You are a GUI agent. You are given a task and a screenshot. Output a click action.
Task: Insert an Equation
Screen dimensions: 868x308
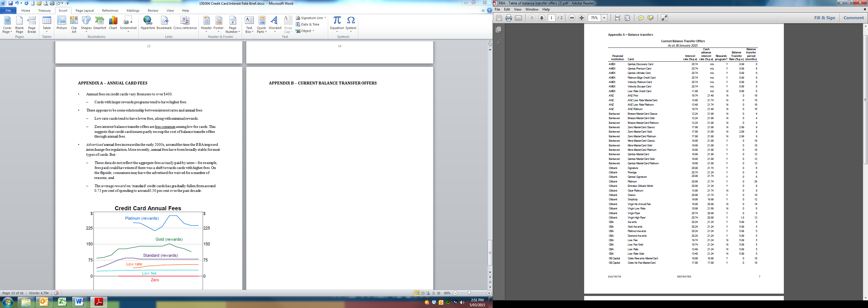click(337, 25)
